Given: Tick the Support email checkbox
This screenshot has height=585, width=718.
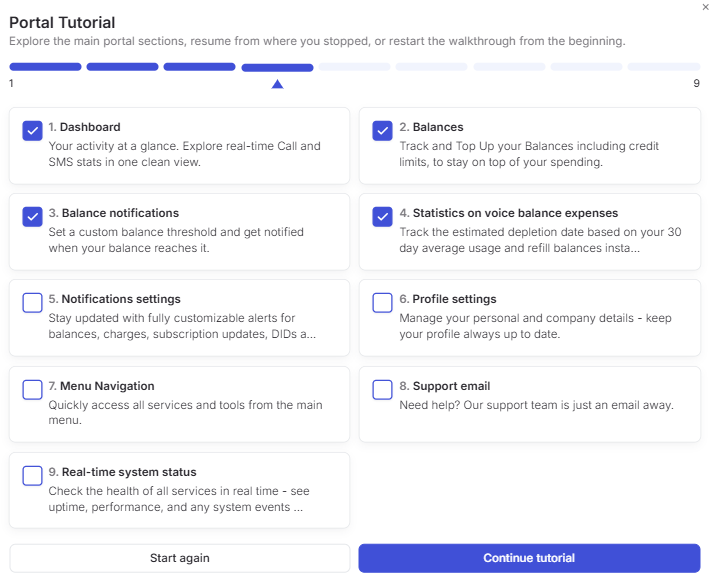Looking at the screenshot, I should point(382,390).
